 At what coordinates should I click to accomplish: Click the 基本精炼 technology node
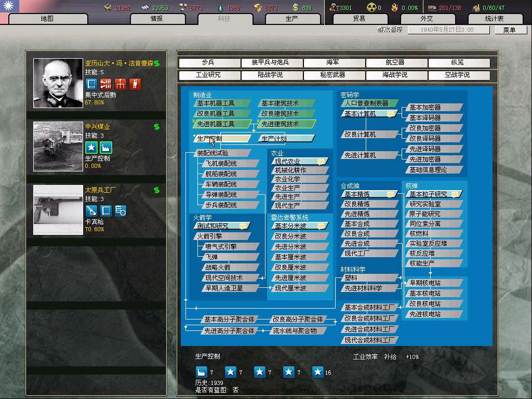369,194
